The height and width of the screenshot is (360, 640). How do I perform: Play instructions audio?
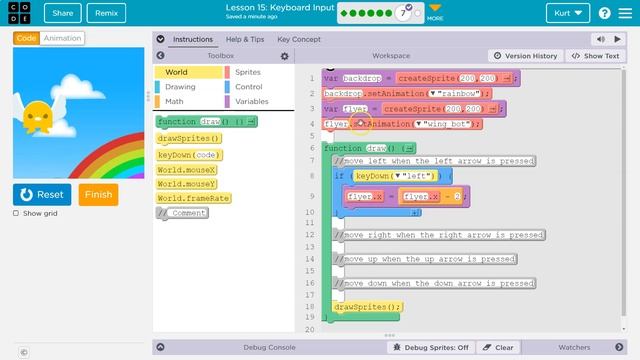point(618,39)
